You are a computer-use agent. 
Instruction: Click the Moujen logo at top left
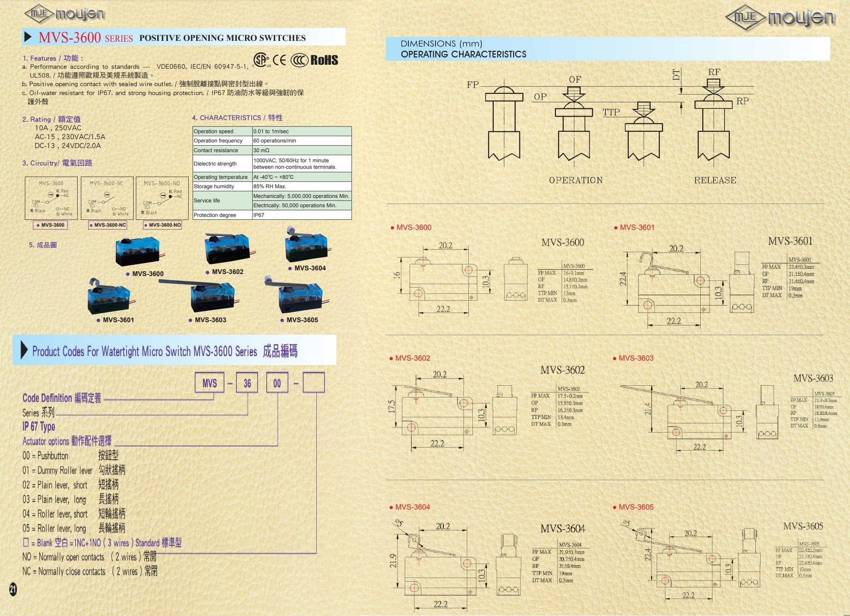(x=65, y=14)
